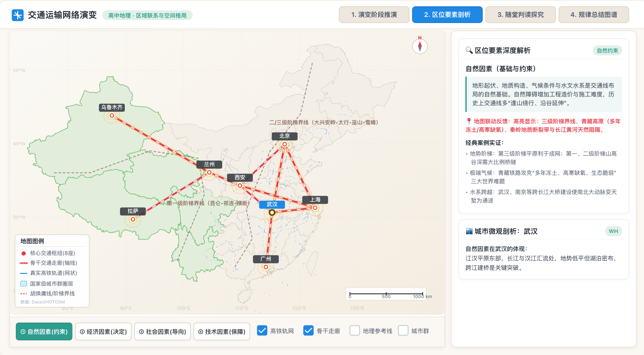Open tab 1. 演变阶段推演
Image resolution: width=644 pixels, height=355 pixels.
coord(374,15)
